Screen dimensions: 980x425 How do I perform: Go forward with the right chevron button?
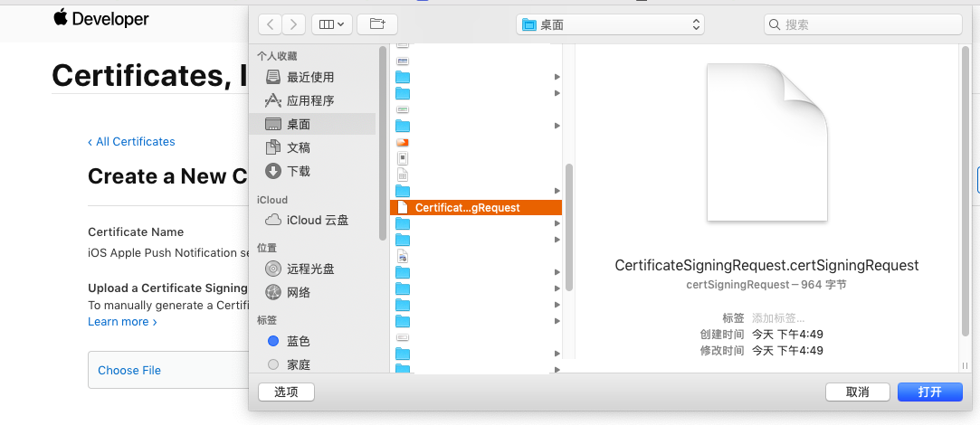click(x=294, y=24)
